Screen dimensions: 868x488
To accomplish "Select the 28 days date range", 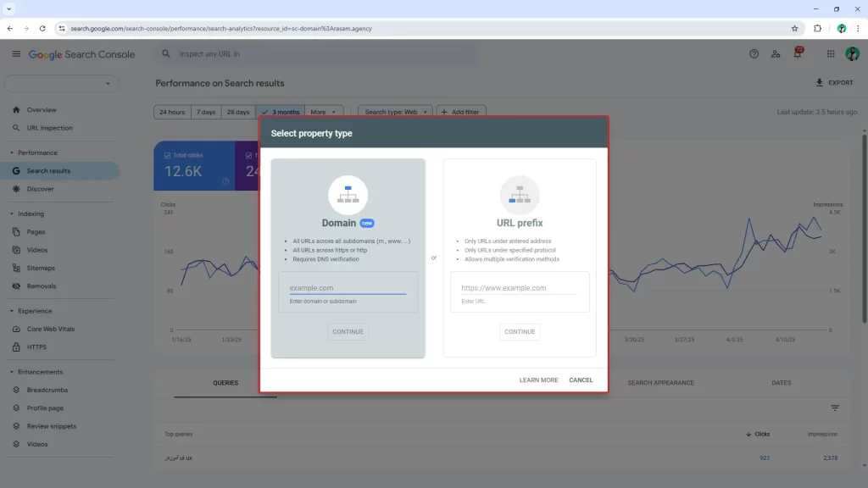I will click(238, 112).
